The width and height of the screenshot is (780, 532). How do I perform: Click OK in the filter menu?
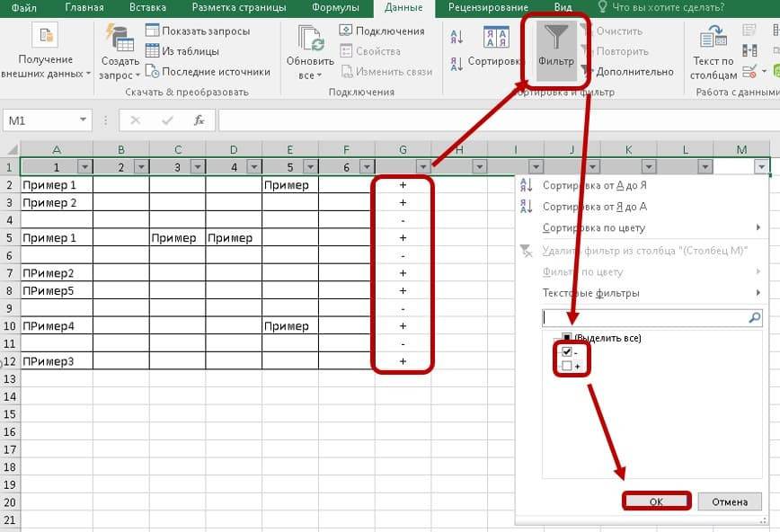click(656, 501)
